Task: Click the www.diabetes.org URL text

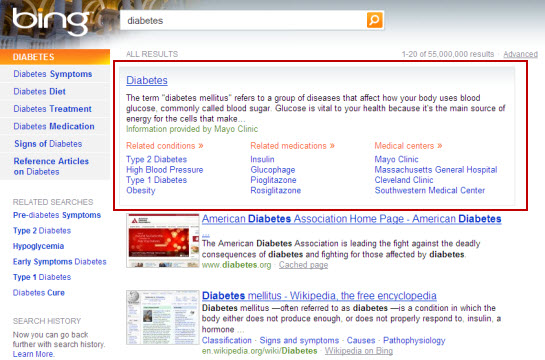Action: click(x=236, y=265)
